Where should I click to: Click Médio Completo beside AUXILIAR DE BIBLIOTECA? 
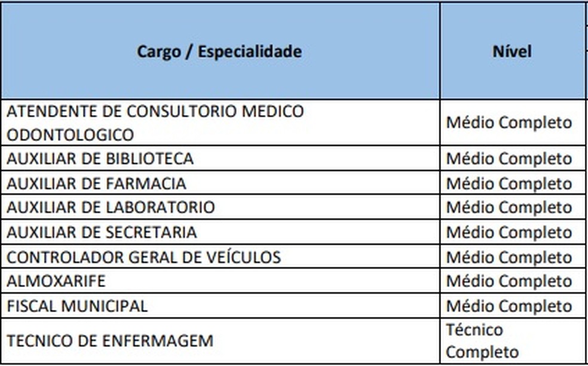pyautogui.click(x=509, y=158)
